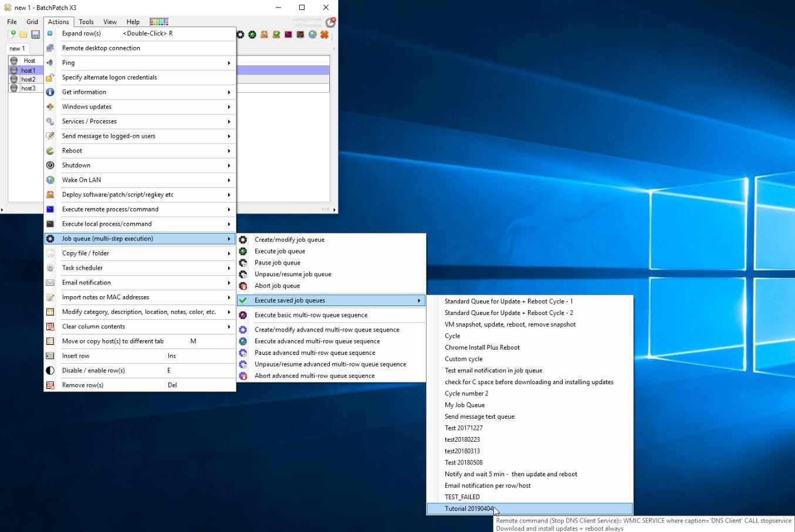Click the globe toolbar icon
The width and height of the screenshot is (795, 532).
(x=312, y=35)
